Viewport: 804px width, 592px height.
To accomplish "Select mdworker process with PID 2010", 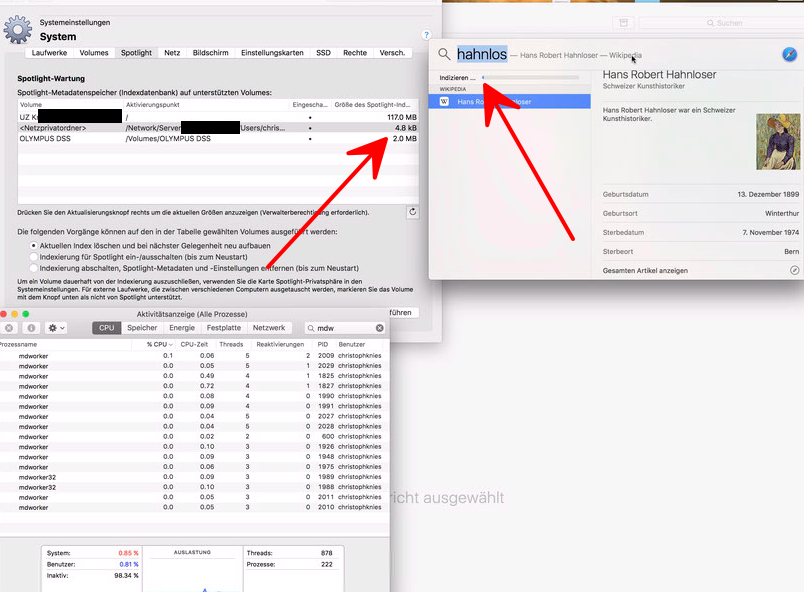I will [194, 507].
